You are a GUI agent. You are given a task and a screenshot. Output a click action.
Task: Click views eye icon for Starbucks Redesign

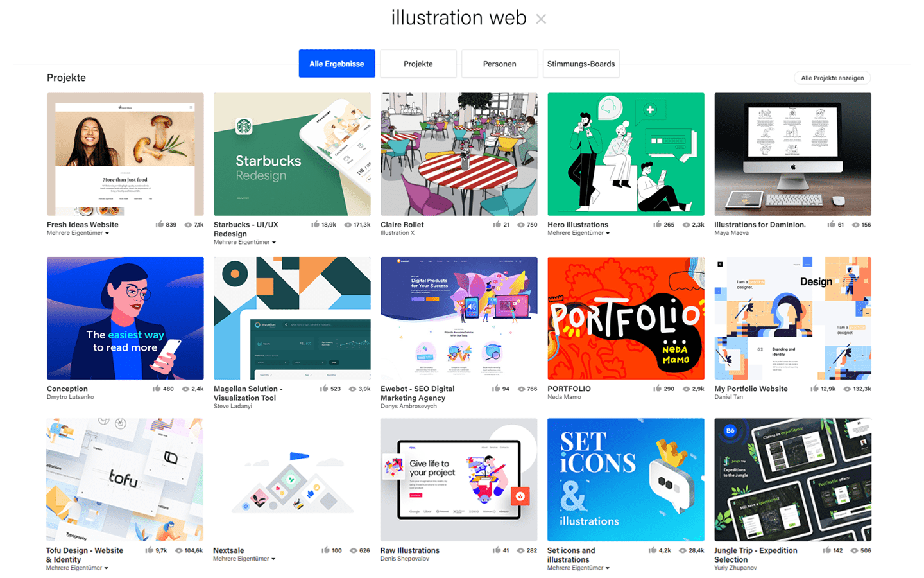pos(348,225)
